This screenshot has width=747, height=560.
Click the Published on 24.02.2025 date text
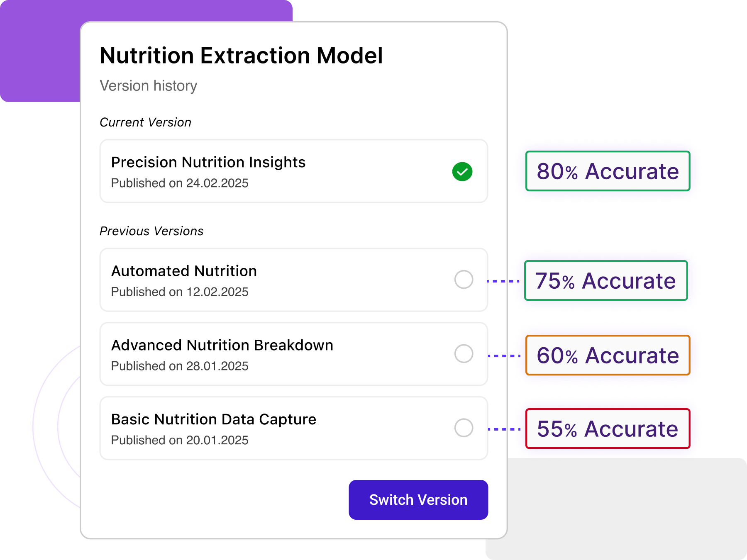coord(180,183)
